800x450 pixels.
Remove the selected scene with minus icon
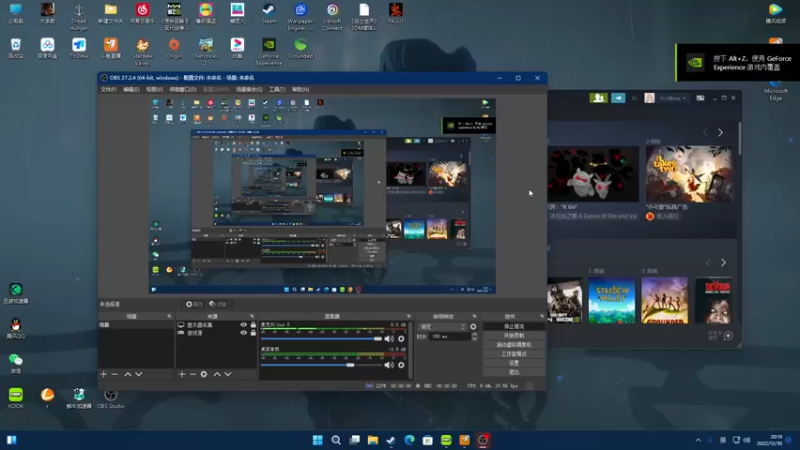click(114, 374)
